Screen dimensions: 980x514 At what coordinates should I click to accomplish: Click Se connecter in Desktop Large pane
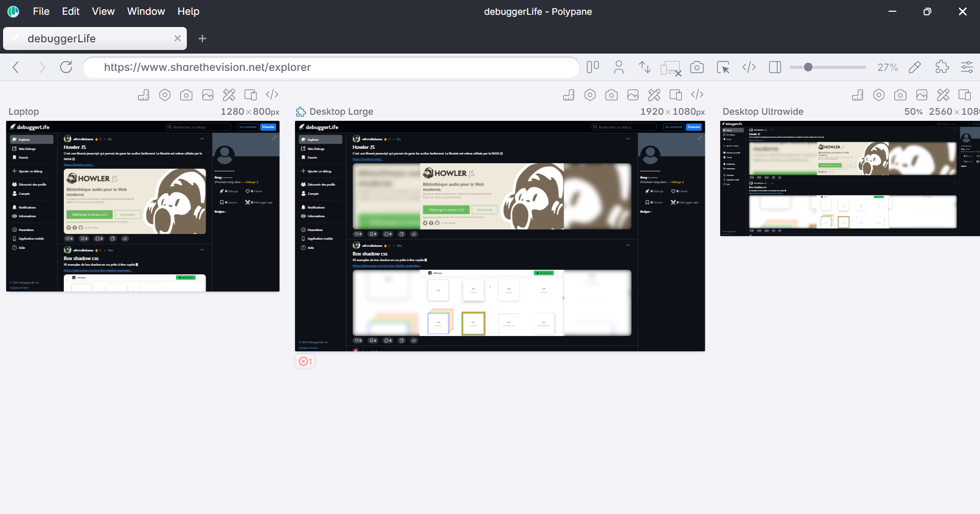(x=674, y=127)
